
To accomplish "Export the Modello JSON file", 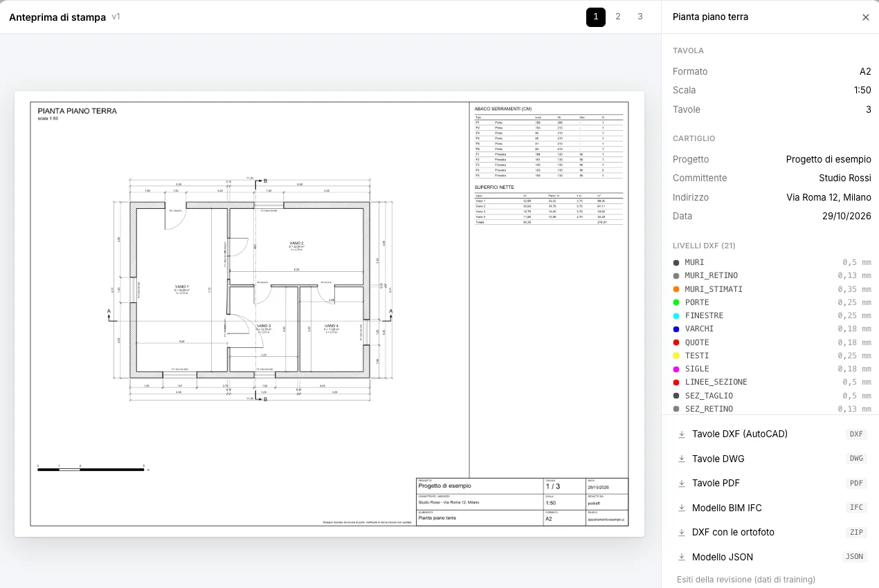I will tap(770, 557).
